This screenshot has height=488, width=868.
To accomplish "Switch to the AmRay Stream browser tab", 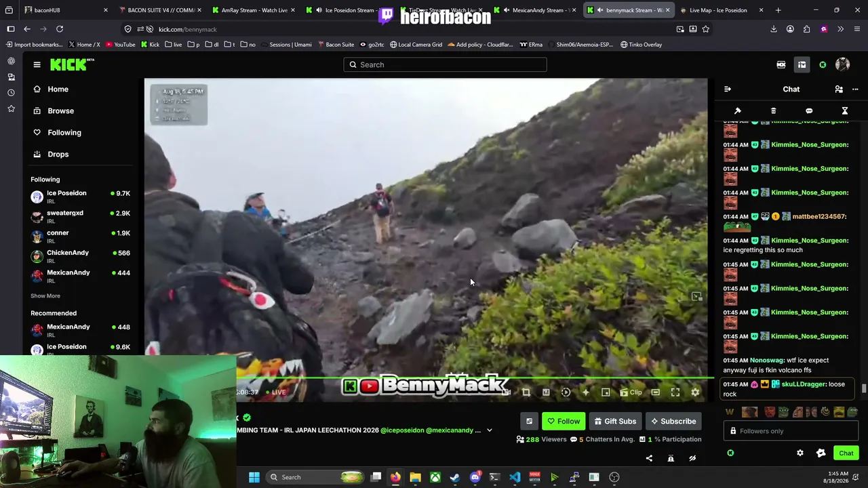I will tap(252, 10).
